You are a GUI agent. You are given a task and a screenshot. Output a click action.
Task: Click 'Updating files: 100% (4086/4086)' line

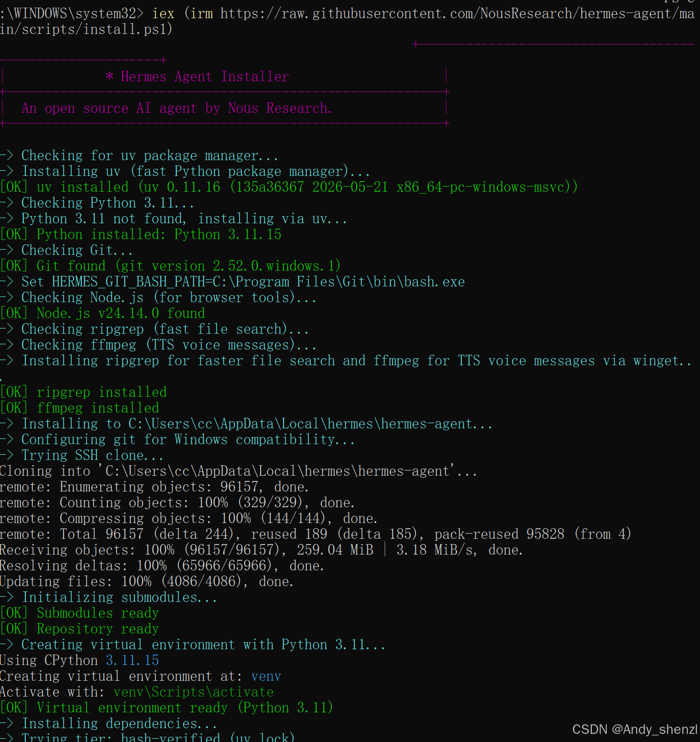tap(147, 581)
